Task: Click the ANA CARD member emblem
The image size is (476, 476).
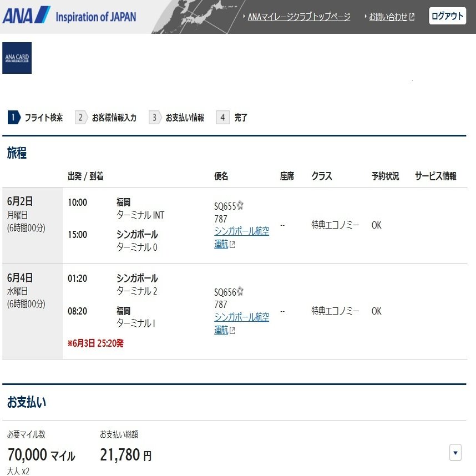Action: pyautogui.click(x=17, y=57)
